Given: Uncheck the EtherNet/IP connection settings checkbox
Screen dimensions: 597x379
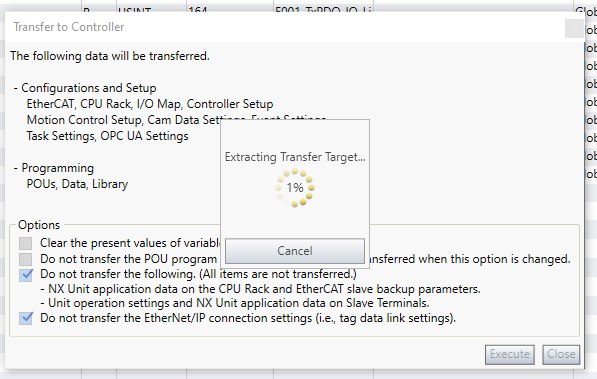Looking at the screenshot, I should tap(26, 318).
